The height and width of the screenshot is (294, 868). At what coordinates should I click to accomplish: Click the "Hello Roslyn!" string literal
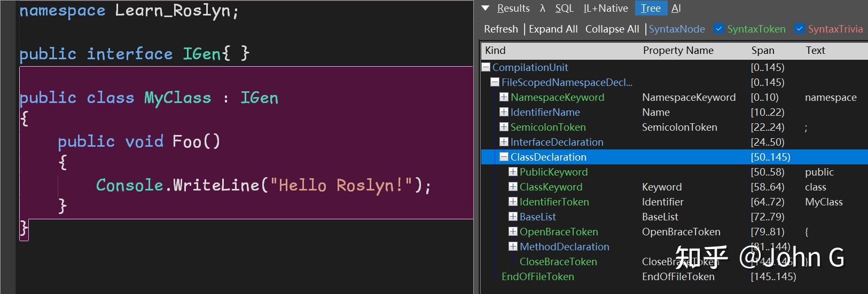[x=341, y=185]
